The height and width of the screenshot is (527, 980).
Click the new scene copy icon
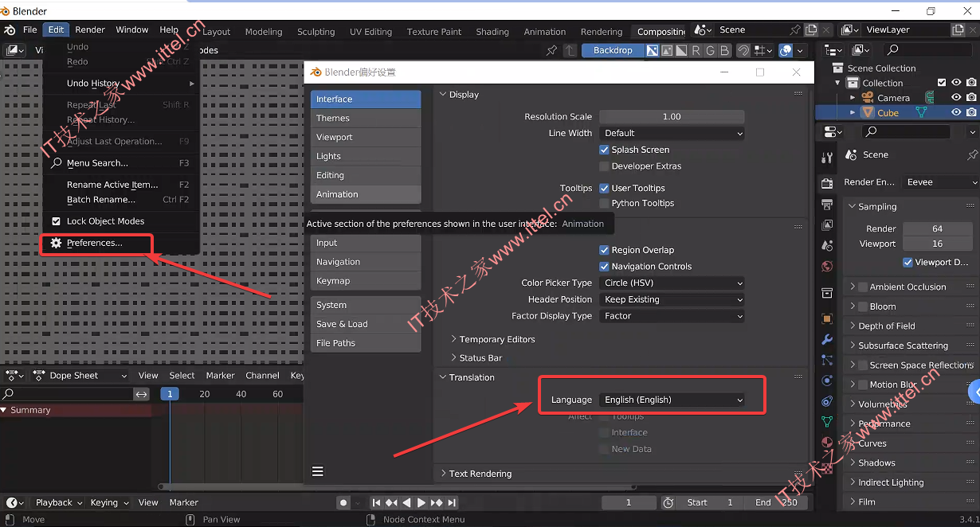click(811, 29)
